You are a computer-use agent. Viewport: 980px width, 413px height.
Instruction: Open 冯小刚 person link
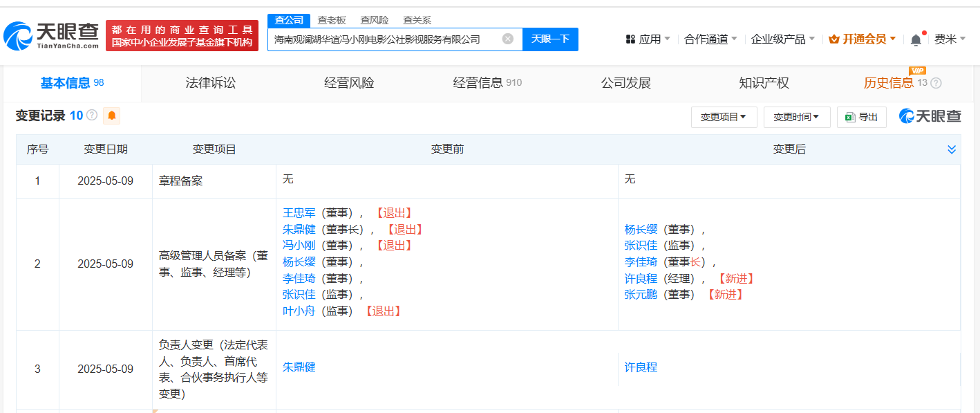point(299,246)
